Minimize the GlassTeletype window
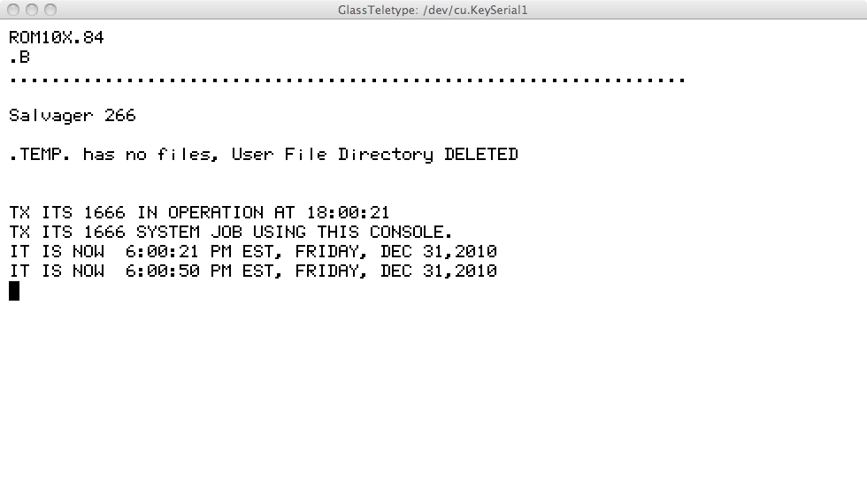This screenshot has height=504, width=867. (31, 10)
